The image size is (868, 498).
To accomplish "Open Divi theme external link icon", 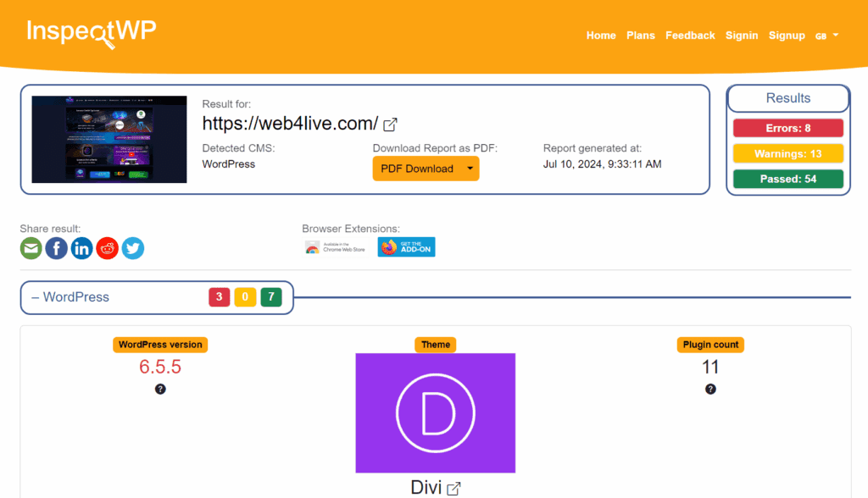I will [x=454, y=489].
